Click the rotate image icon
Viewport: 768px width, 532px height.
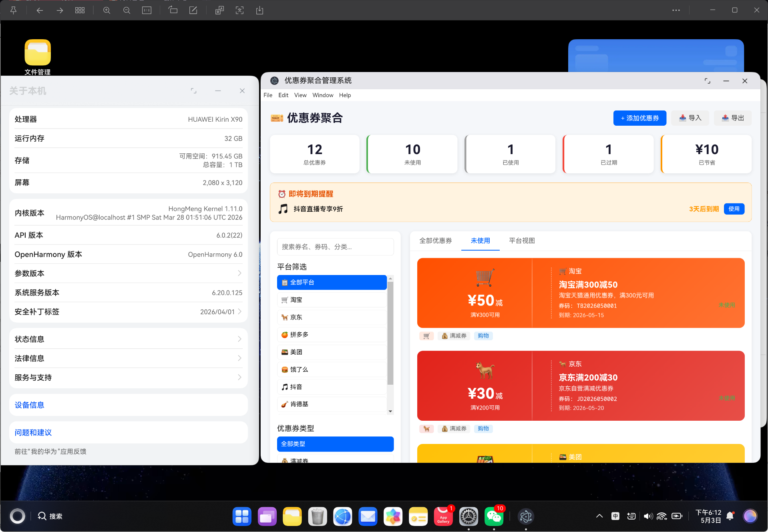coord(173,10)
